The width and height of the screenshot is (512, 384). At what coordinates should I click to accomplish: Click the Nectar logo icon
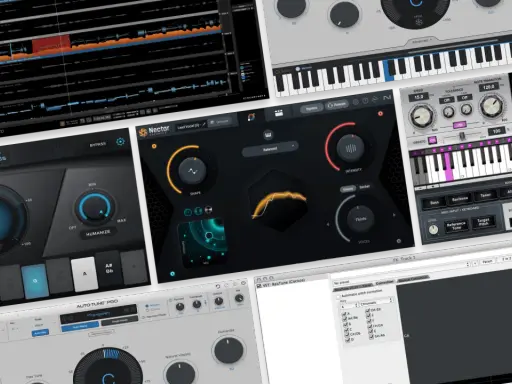(143, 133)
